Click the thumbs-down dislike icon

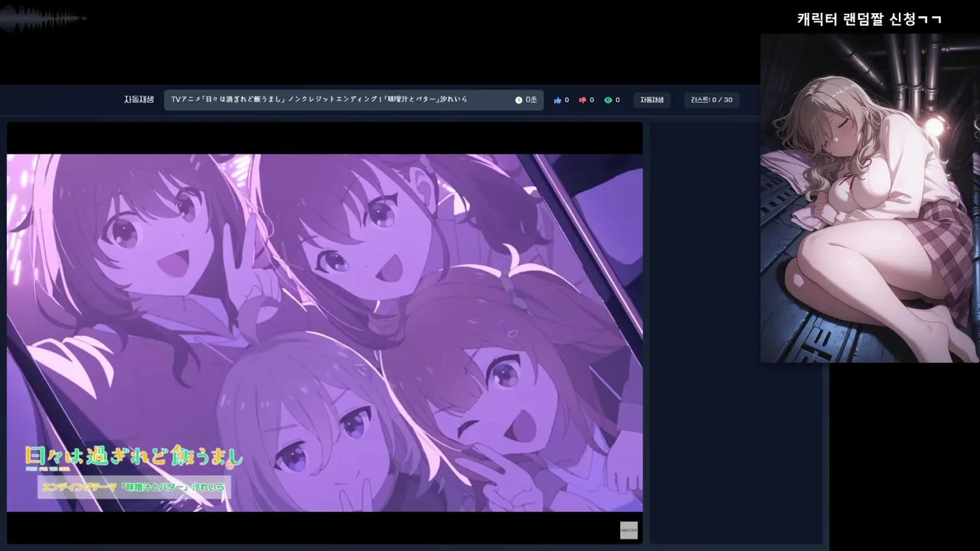coord(583,100)
